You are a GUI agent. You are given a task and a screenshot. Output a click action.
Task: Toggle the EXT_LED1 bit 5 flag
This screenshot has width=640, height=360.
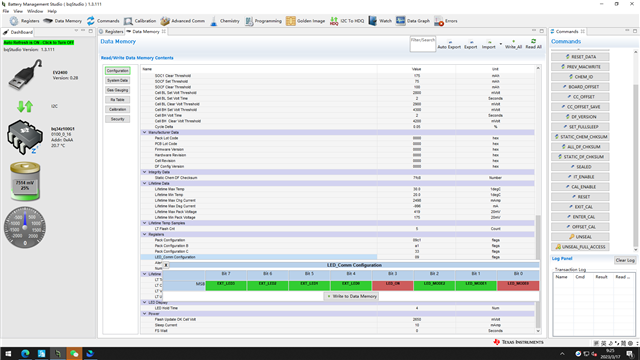309,285
